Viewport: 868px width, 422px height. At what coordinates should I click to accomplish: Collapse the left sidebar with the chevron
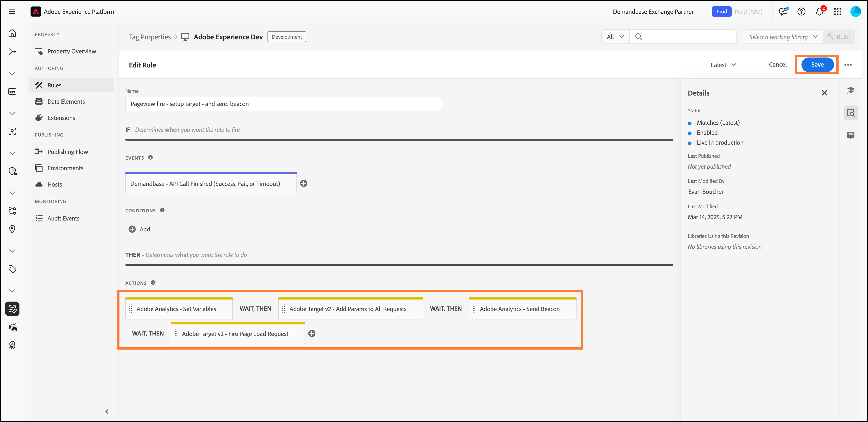(x=107, y=412)
